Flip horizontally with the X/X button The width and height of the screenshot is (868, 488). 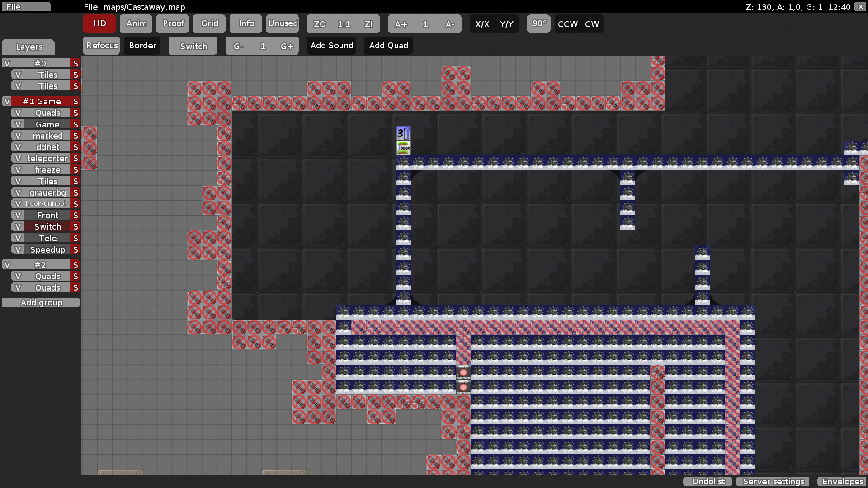click(x=482, y=24)
